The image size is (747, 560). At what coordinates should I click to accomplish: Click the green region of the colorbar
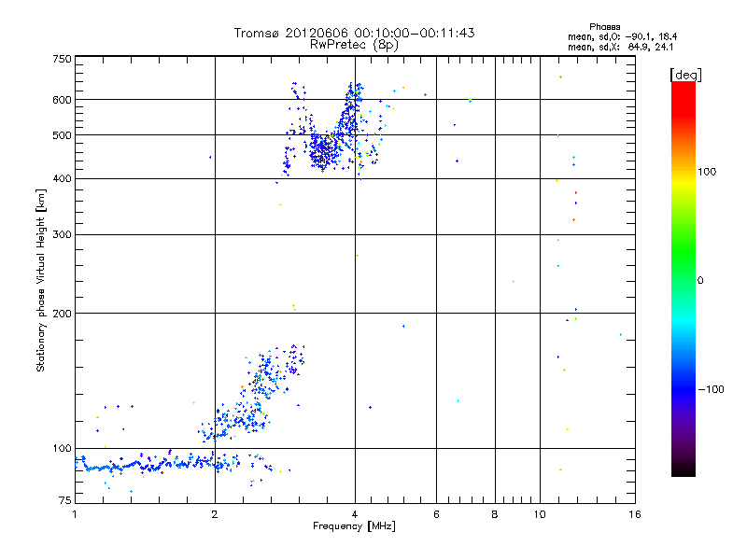684,252
